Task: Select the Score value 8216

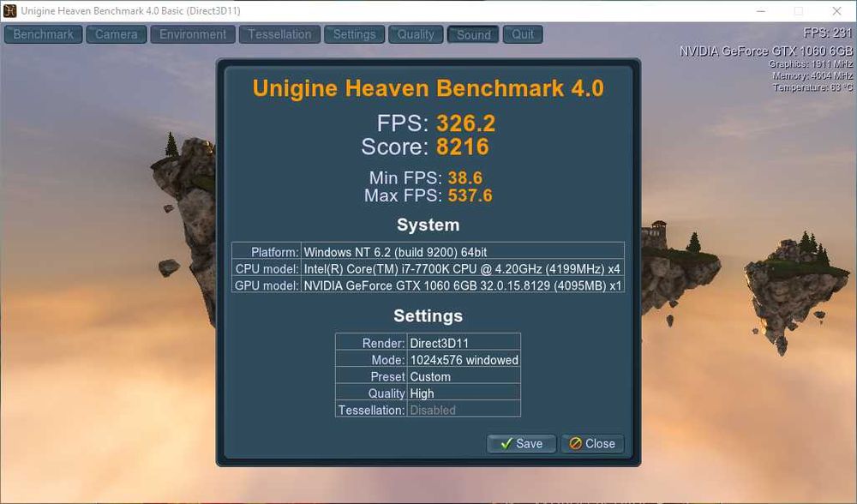Action: tap(463, 147)
